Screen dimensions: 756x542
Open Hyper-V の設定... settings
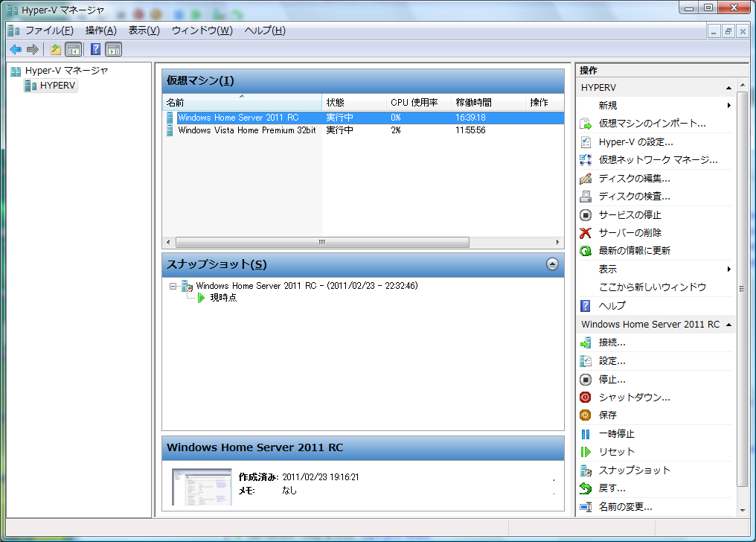pos(635,141)
